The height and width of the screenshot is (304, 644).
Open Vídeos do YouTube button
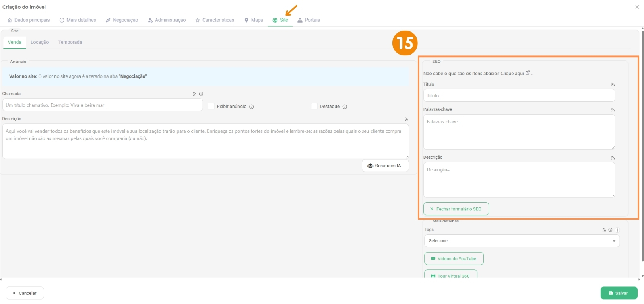(454, 259)
